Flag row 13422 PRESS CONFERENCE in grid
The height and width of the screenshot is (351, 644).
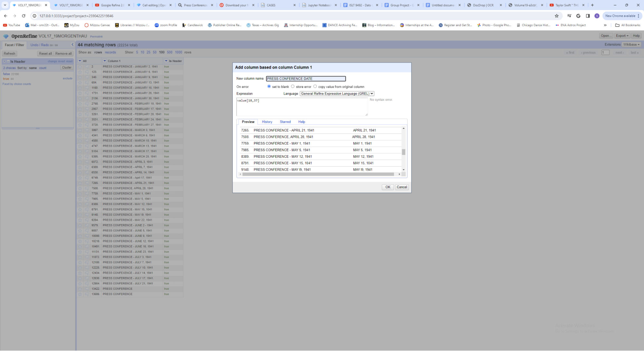click(87, 289)
